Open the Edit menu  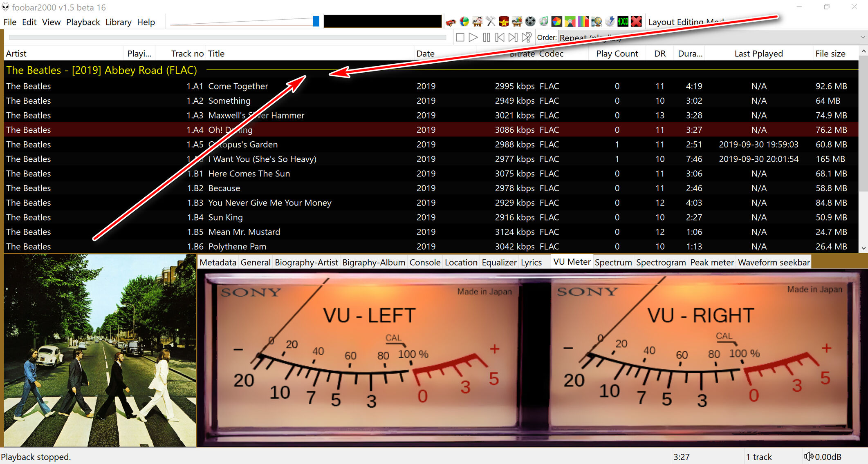click(29, 22)
